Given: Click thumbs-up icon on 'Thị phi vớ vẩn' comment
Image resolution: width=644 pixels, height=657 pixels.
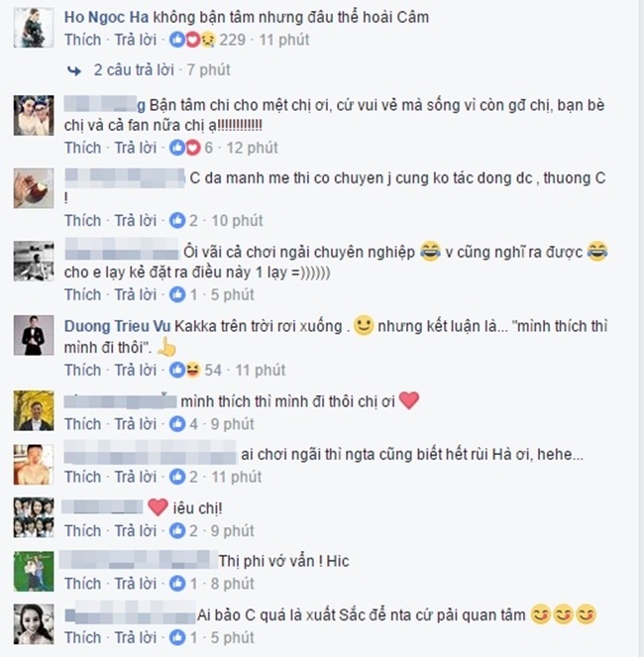Looking at the screenshot, I should (x=177, y=584).
